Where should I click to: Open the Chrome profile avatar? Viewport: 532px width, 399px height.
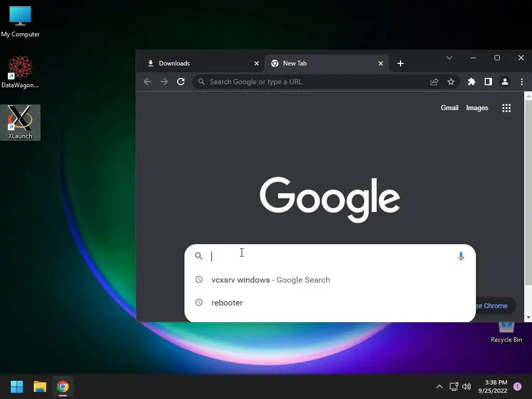point(505,82)
